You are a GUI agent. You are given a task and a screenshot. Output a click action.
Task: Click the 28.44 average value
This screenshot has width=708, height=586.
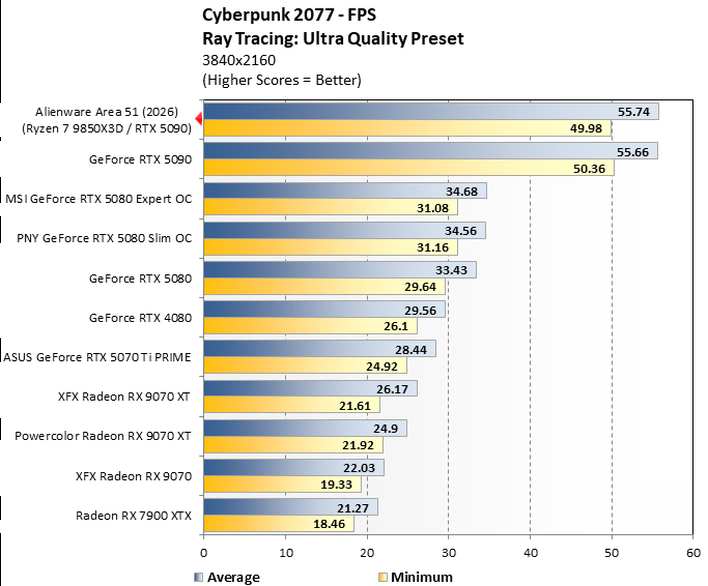[x=411, y=349]
